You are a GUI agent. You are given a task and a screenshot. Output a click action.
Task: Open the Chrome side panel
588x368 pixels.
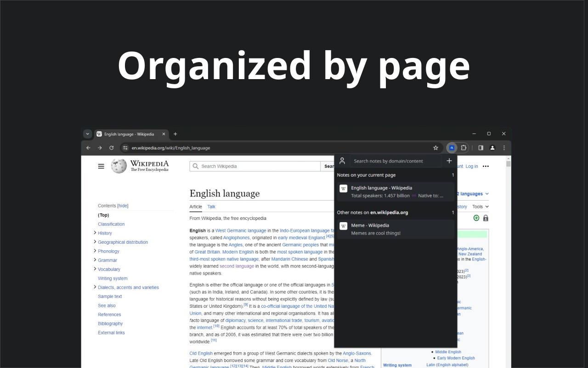[481, 148]
